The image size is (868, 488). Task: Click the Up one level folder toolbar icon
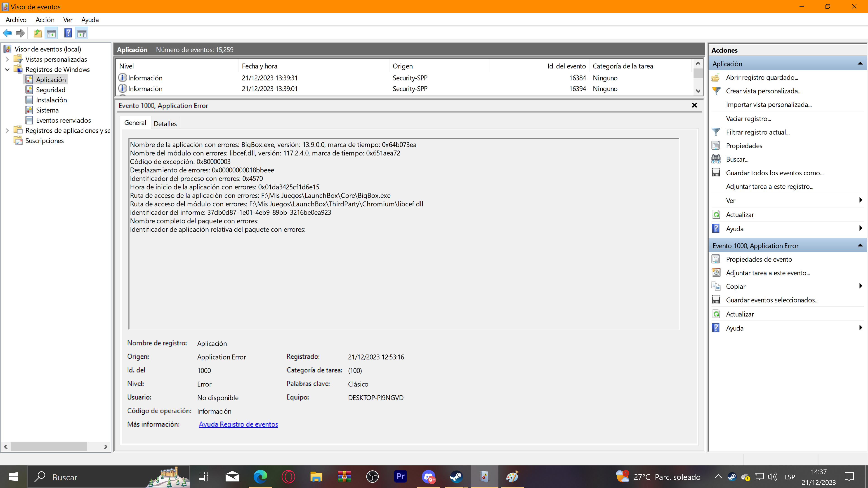point(38,33)
